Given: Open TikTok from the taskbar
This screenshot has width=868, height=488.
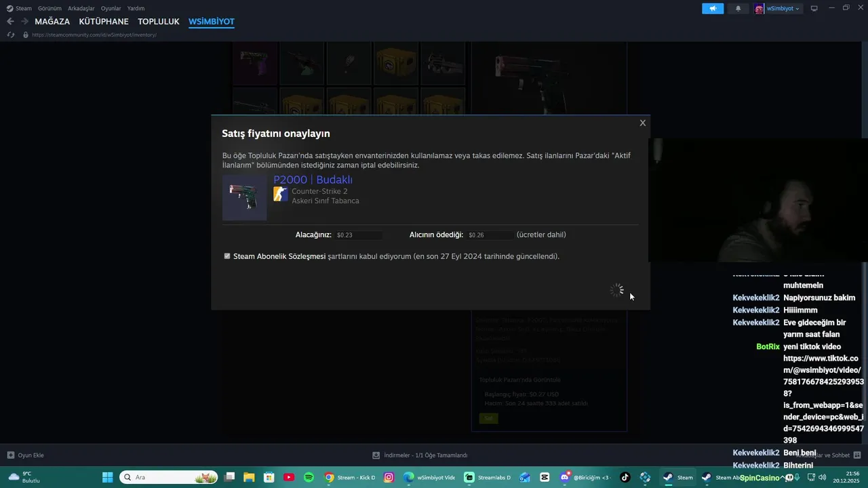Looking at the screenshot, I should 625,477.
